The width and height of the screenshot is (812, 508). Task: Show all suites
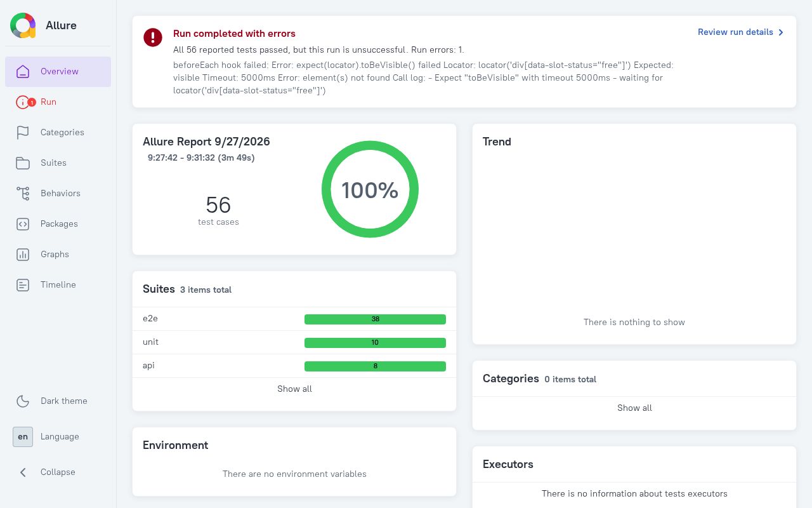tap(294, 389)
